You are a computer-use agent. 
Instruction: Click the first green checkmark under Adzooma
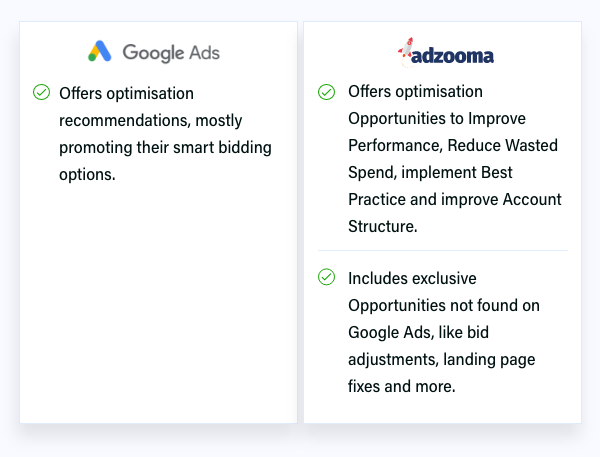[x=326, y=92]
